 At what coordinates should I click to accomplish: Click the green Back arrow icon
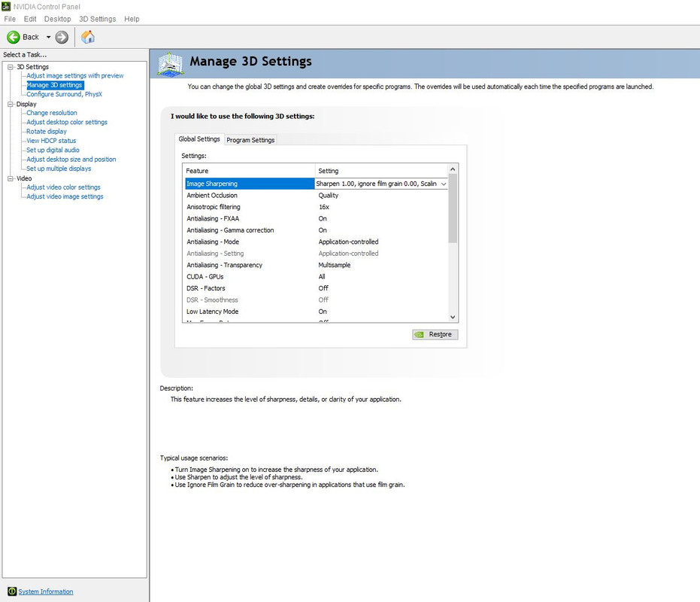coord(14,37)
